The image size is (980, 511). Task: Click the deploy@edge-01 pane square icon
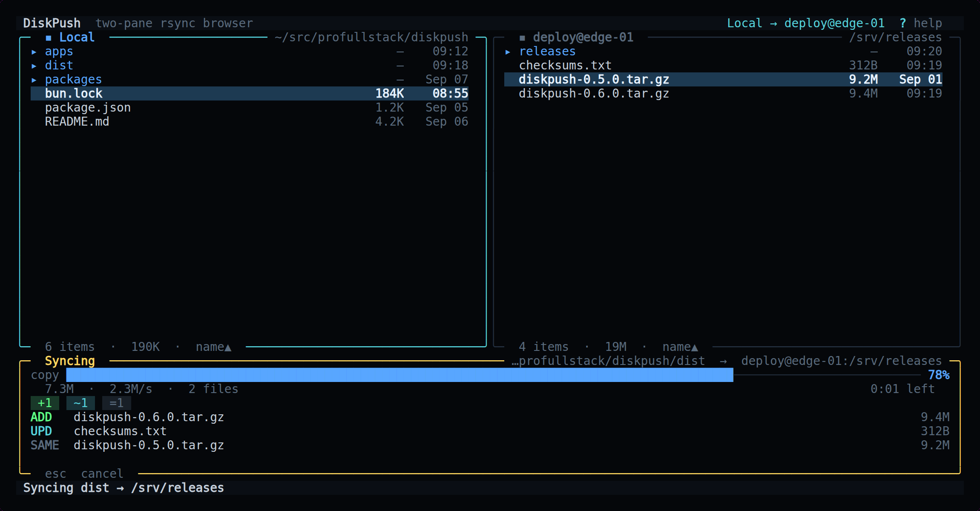(x=522, y=38)
